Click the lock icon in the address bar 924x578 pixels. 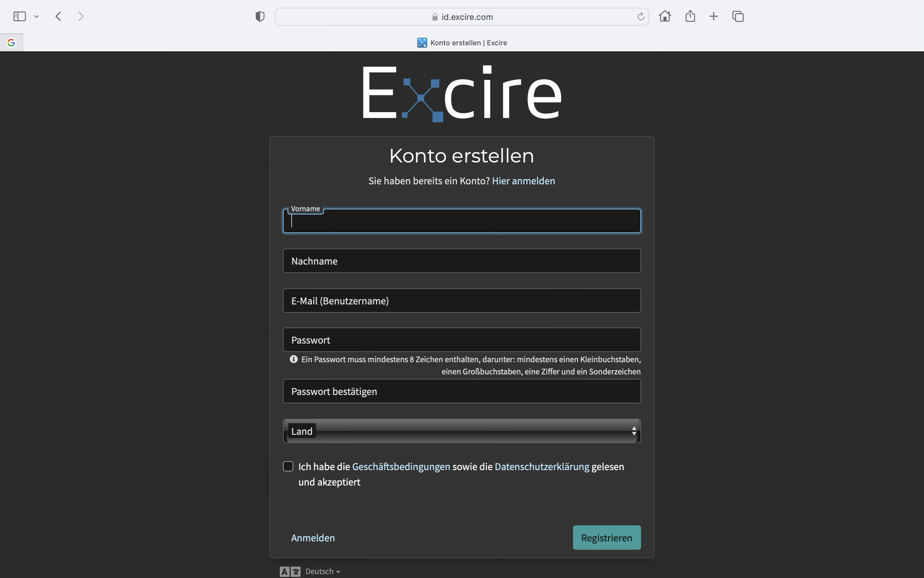tap(434, 17)
